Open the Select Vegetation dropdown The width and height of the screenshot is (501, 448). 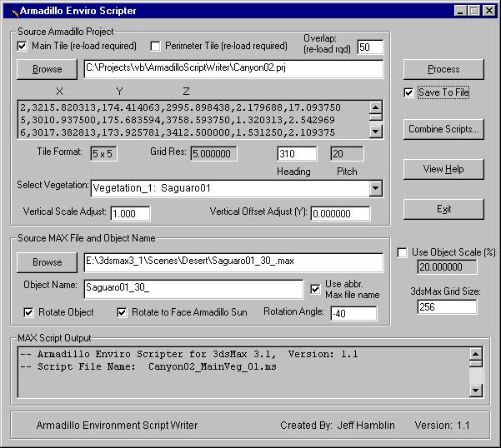coord(375,188)
